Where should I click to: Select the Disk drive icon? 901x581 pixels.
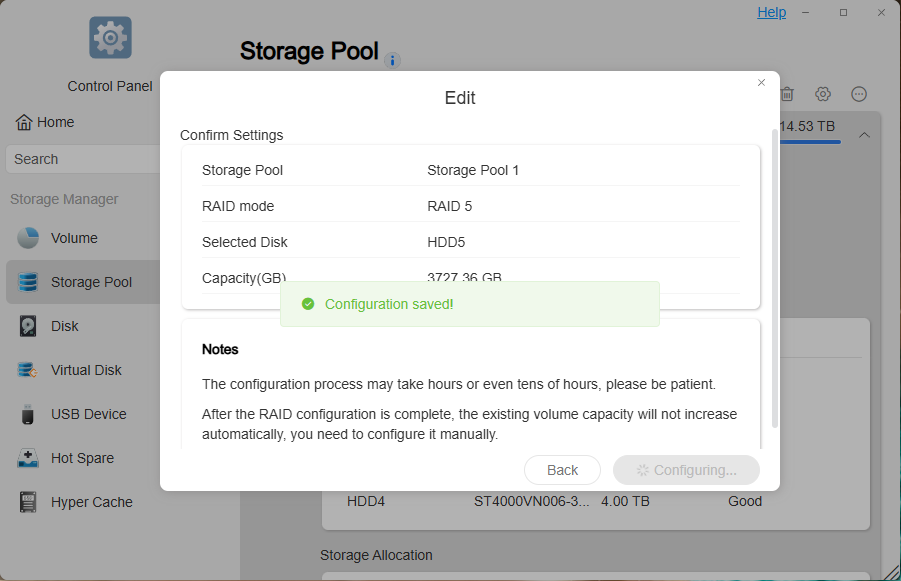click(28, 326)
